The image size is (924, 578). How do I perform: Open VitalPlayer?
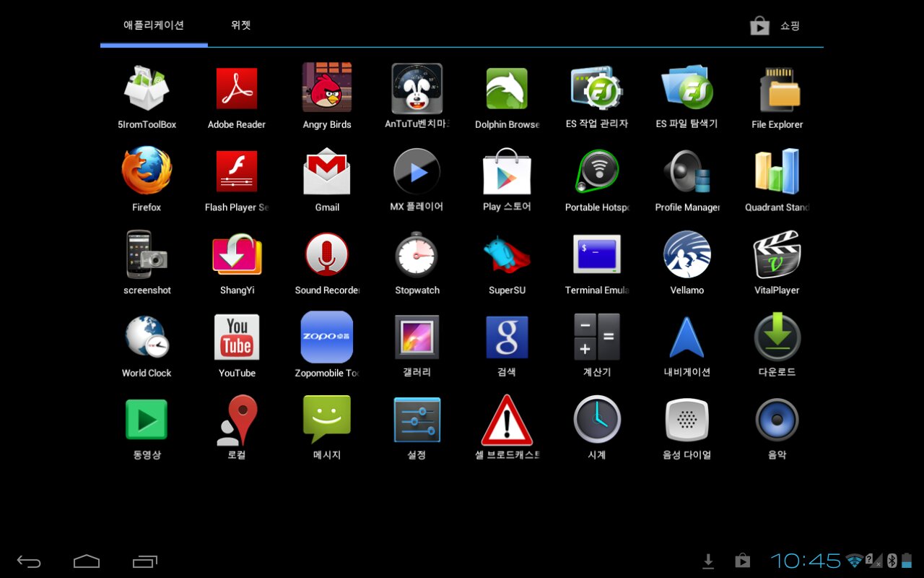pyautogui.click(x=777, y=262)
